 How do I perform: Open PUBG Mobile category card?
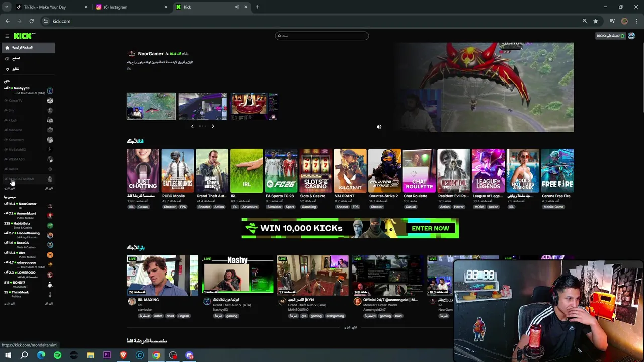tap(178, 171)
